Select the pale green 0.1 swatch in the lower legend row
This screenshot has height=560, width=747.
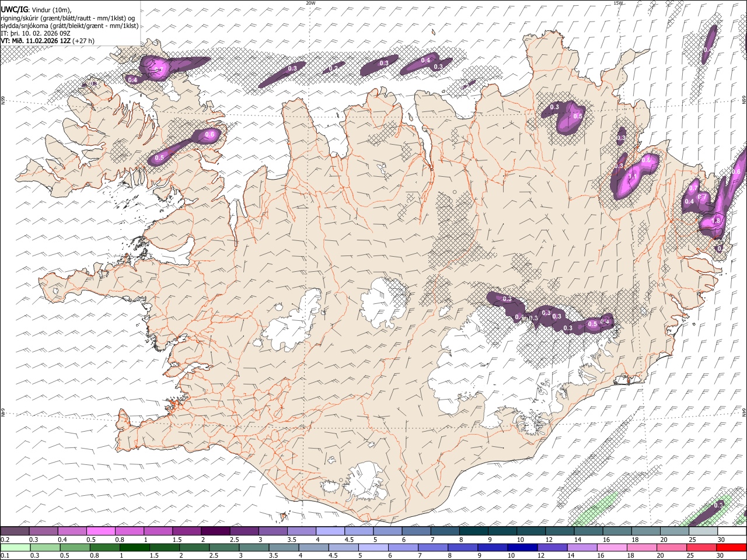pos(16,547)
